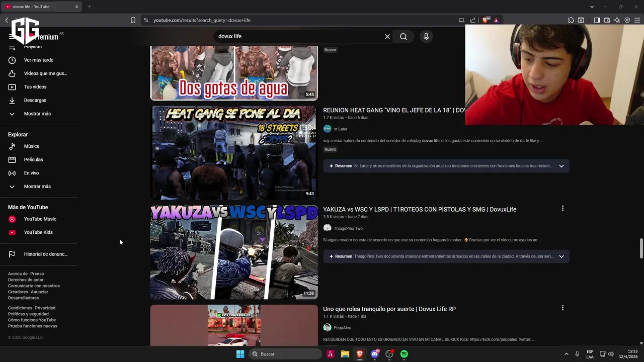The image size is (644, 362).
Task: Click the page vertical scrollbar thumb
Action: 641,248
